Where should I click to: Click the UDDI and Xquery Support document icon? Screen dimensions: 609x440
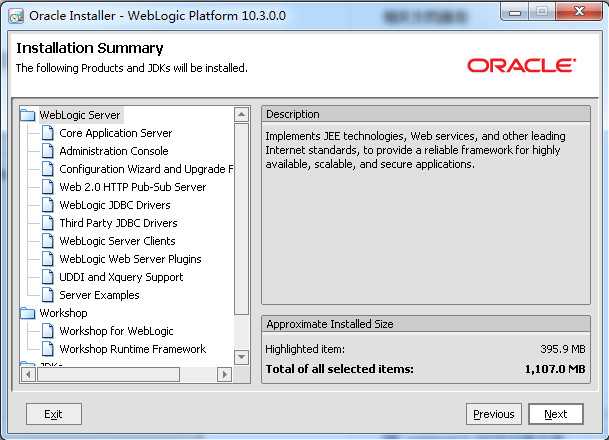pos(48,277)
